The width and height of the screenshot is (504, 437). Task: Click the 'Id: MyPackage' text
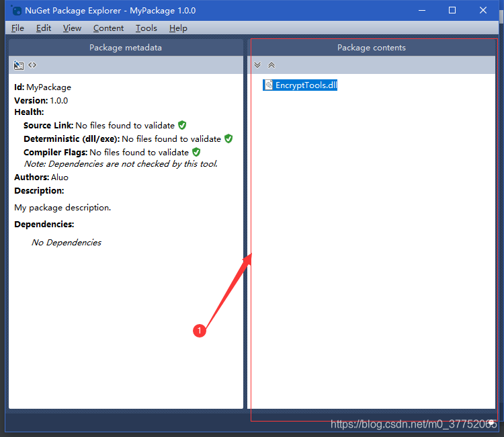click(43, 87)
